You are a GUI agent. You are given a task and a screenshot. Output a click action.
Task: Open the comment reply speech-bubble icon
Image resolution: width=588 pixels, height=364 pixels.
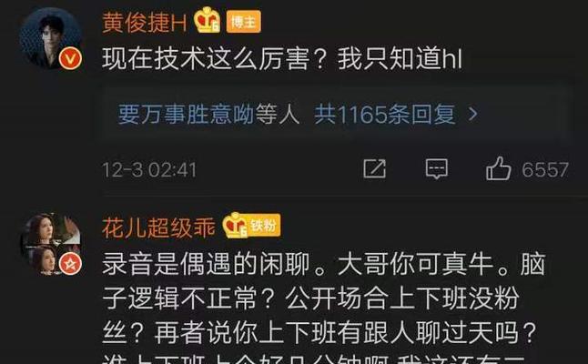click(437, 168)
